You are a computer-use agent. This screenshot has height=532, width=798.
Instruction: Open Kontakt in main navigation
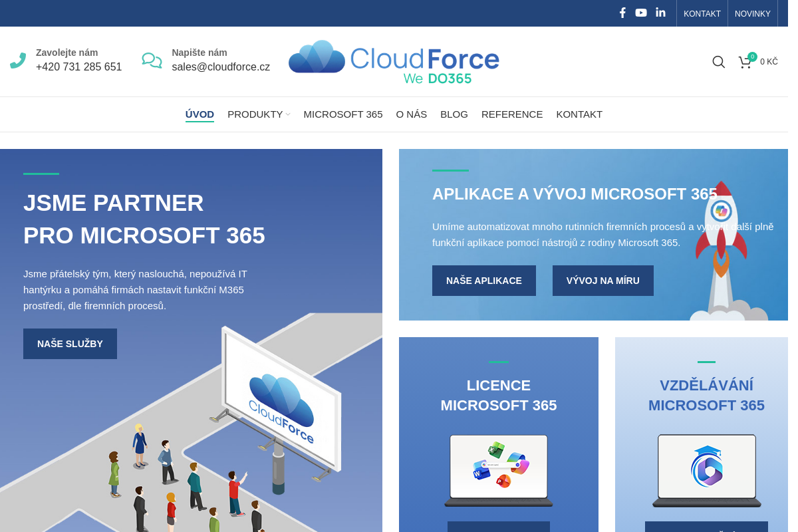click(579, 114)
